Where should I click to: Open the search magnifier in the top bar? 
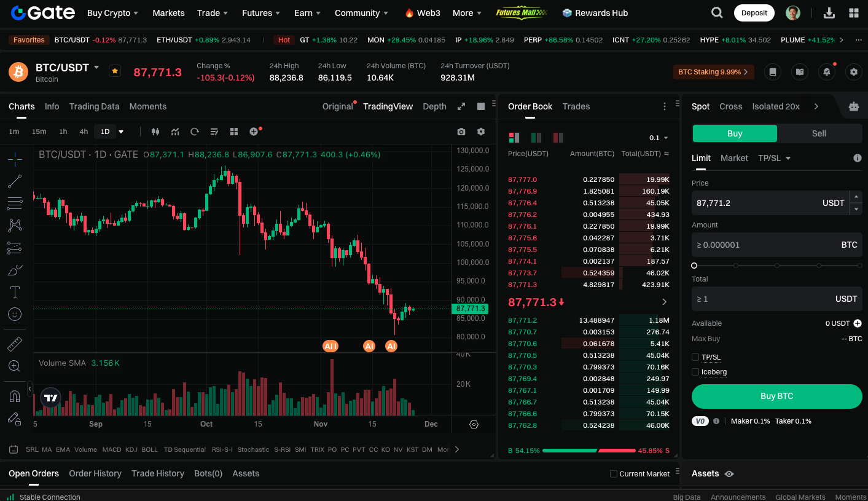[717, 13]
